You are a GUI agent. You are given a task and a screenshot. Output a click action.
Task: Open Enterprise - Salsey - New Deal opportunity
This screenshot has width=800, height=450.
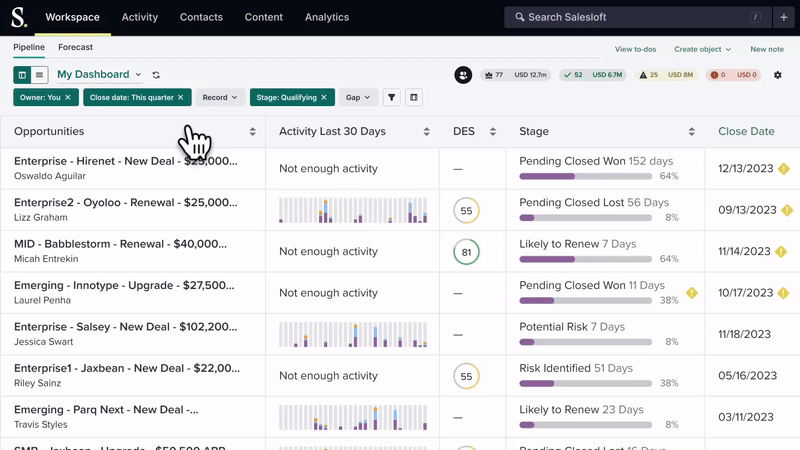pos(126,327)
